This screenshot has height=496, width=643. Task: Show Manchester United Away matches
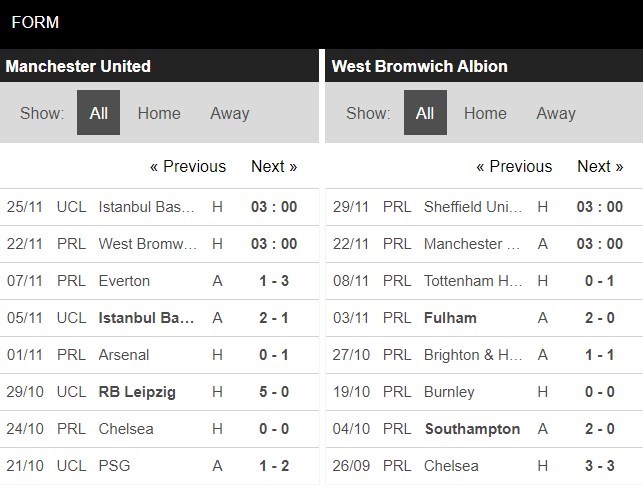(229, 113)
